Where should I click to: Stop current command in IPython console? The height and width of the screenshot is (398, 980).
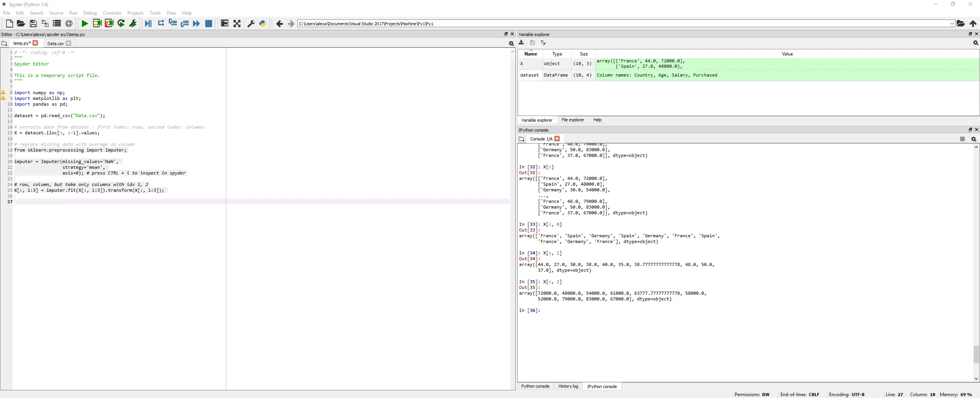point(962,139)
